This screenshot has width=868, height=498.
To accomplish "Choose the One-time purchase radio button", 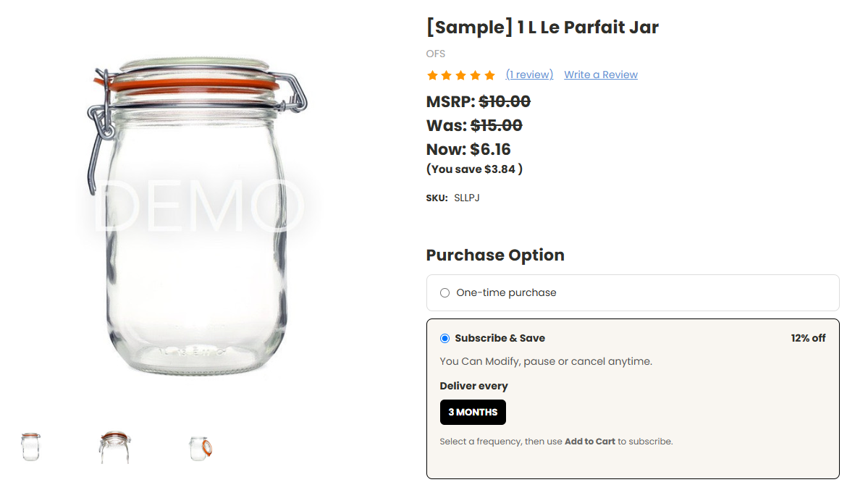I will tap(444, 292).
